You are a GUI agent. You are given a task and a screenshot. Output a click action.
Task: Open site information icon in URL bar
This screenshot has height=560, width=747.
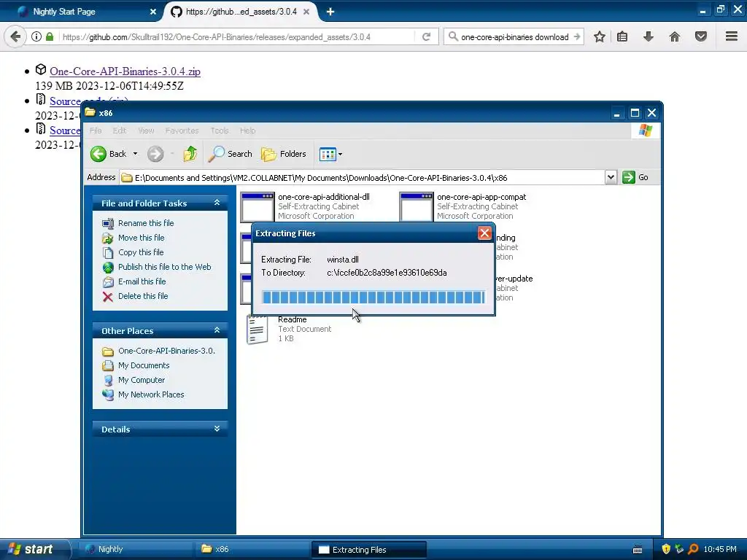36,36
